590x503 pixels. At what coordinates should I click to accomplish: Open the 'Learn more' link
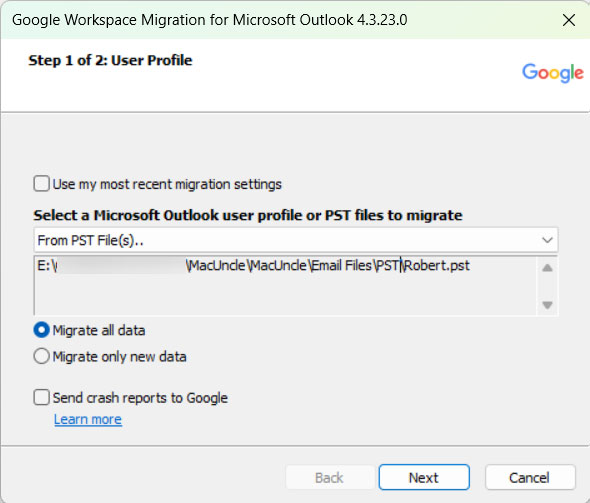[x=88, y=419]
